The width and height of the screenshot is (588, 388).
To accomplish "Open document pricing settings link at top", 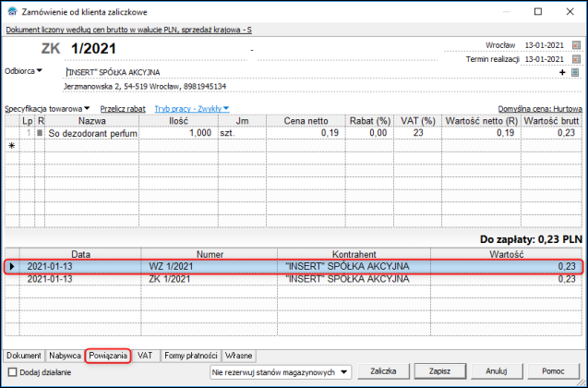I will click(x=128, y=30).
